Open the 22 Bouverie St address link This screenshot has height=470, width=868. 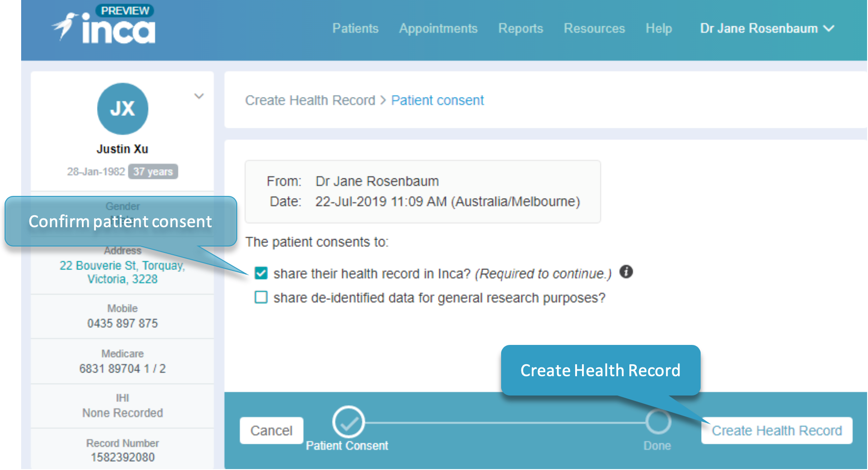[122, 272]
